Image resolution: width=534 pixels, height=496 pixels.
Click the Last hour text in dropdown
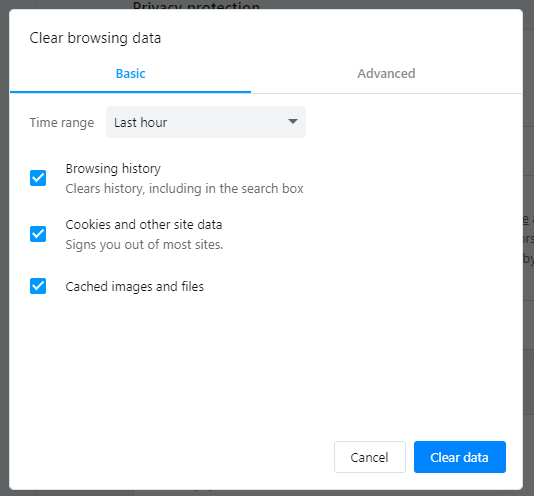140,123
